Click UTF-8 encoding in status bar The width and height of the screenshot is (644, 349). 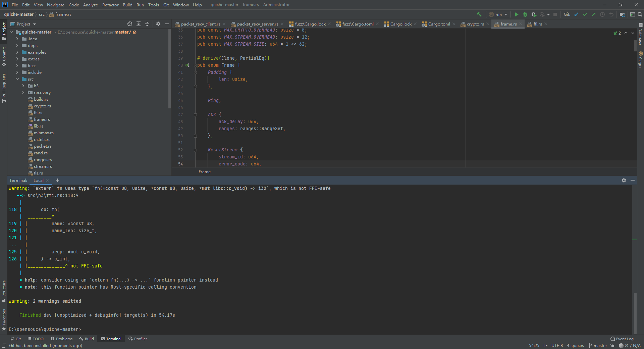[557, 346]
